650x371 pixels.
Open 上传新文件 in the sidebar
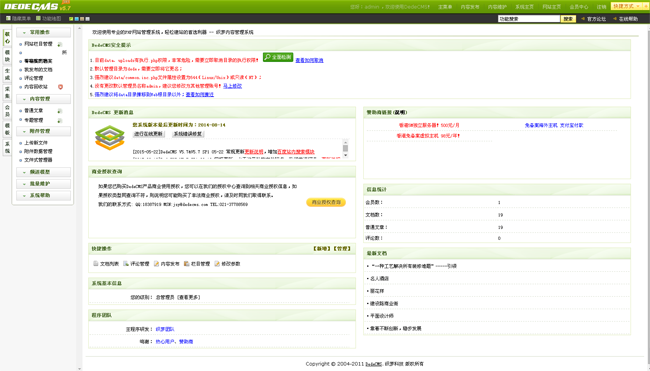coord(36,143)
